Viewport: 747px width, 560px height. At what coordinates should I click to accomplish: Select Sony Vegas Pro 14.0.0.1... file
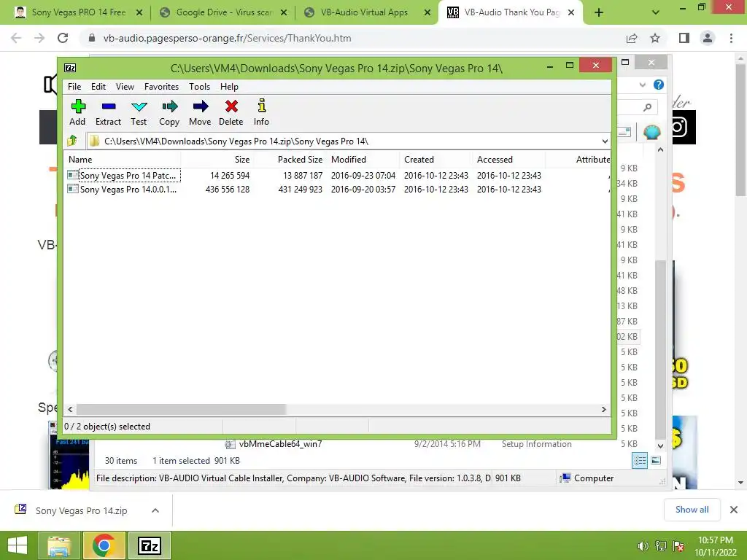tap(128, 189)
